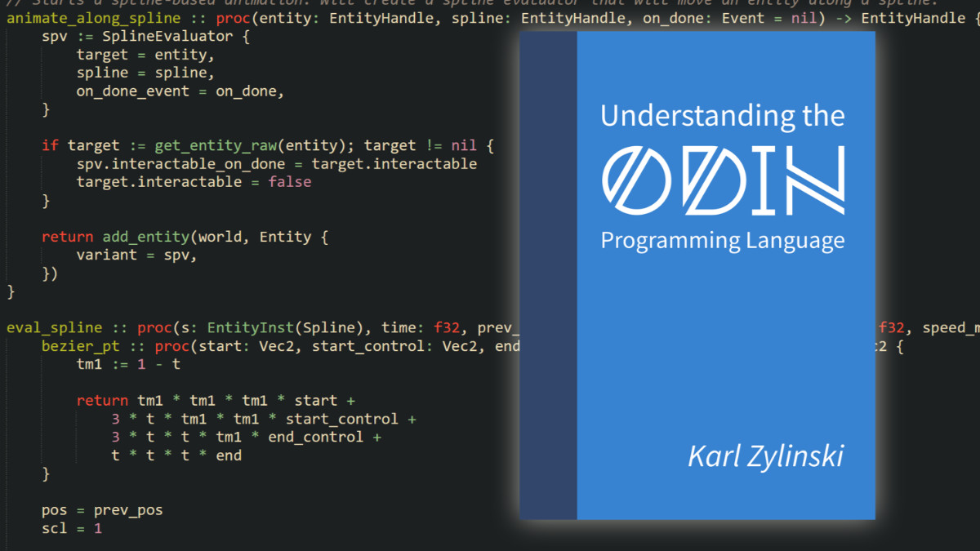The image size is (980, 551).
Task: Click the 'Programming Language' subtitle on the cover
Action: 722,241
